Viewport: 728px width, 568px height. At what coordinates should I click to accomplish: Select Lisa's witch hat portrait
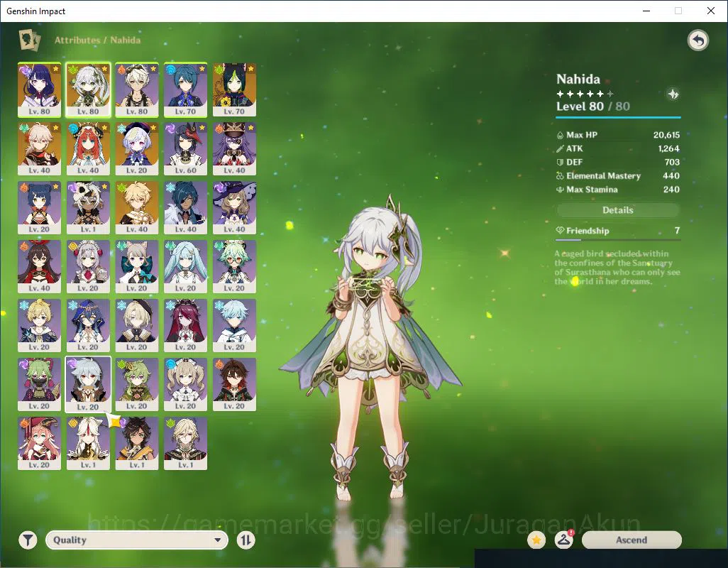tap(234, 207)
